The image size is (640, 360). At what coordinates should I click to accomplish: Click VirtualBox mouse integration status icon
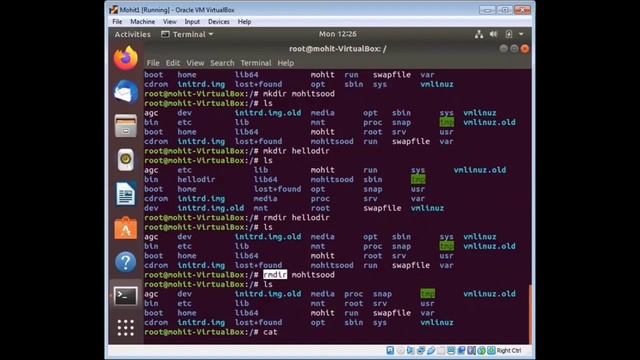(x=481, y=351)
